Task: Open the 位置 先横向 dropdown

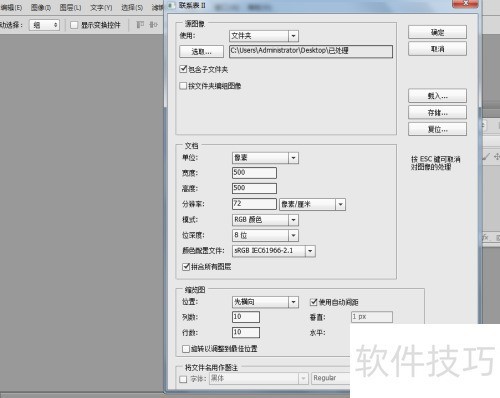Action: [x=265, y=302]
